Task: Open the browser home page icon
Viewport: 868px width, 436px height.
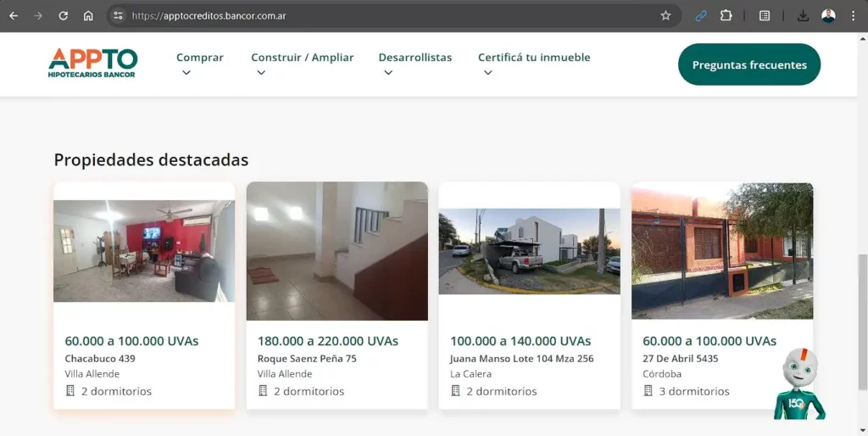Action: click(88, 16)
